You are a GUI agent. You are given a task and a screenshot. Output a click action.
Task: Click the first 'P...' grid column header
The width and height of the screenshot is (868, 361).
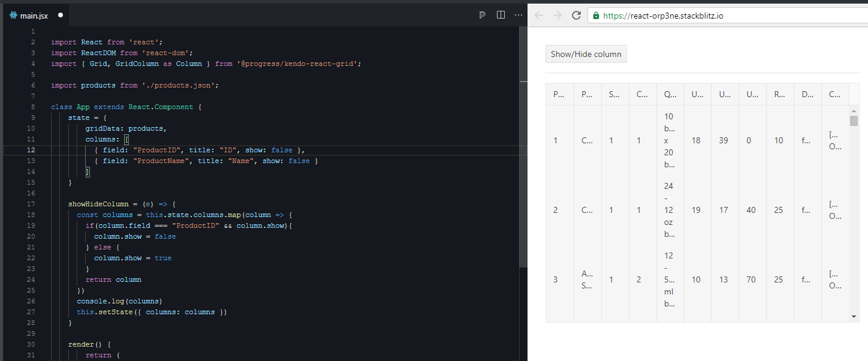point(559,94)
